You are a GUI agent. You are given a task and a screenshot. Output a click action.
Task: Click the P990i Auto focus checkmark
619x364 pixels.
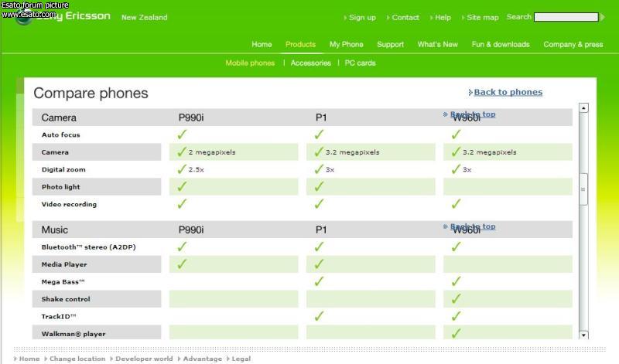182,134
